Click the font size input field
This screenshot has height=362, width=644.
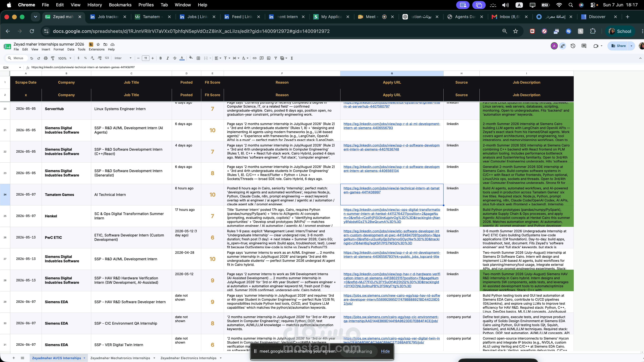[146, 58]
